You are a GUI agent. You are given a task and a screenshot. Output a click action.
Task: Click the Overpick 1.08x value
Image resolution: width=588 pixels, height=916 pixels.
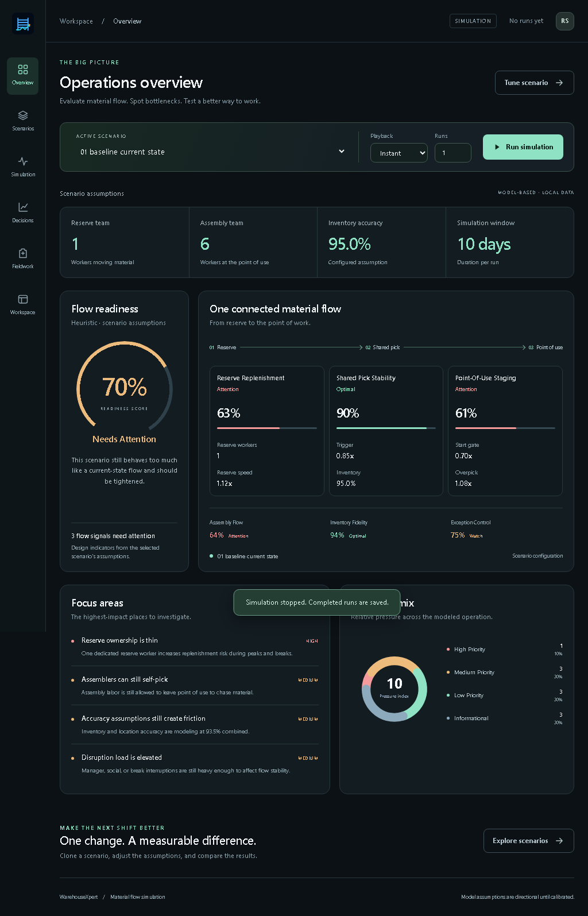pos(463,484)
